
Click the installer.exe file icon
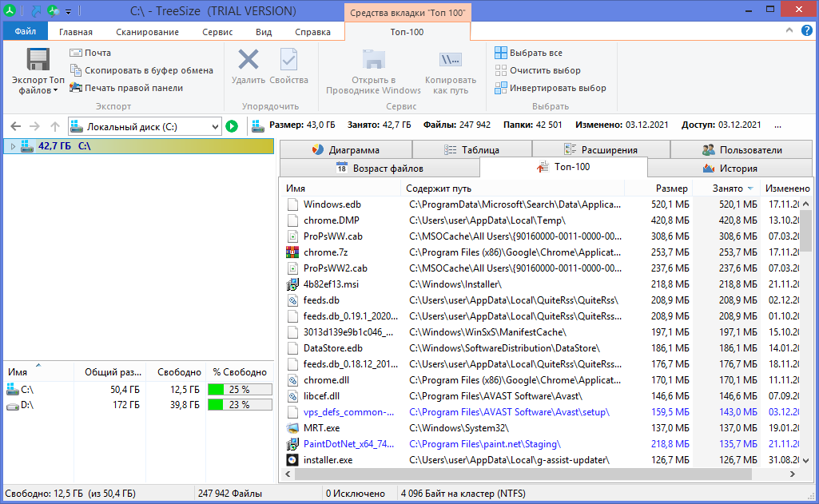click(292, 460)
